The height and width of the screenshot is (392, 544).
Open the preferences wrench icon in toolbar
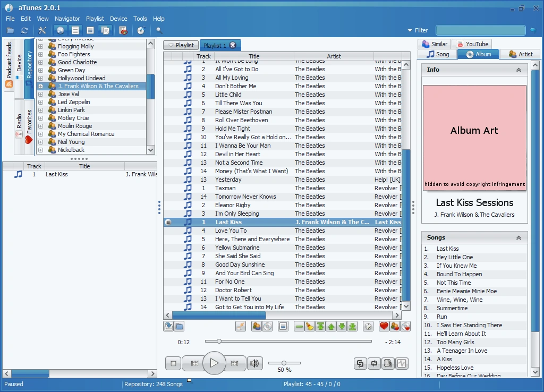pyautogui.click(x=42, y=30)
